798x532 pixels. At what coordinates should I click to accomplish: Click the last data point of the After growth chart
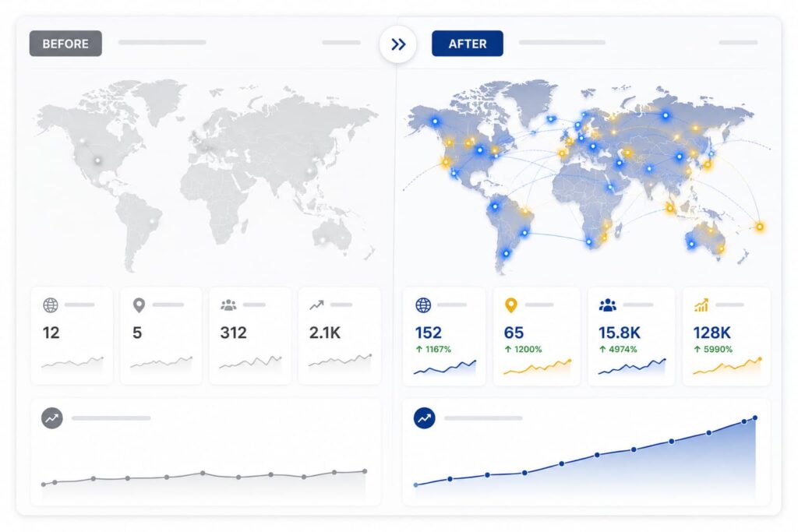coord(755,418)
